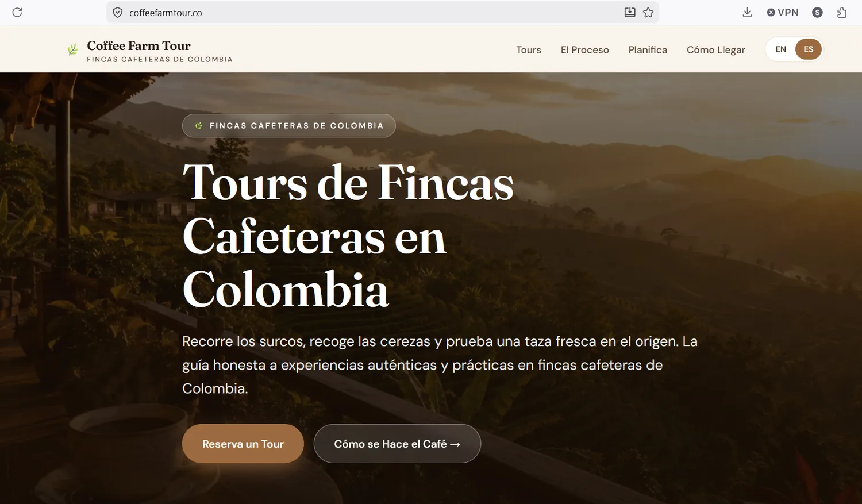
Task: Click the shield site security icon
Action: [x=117, y=13]
